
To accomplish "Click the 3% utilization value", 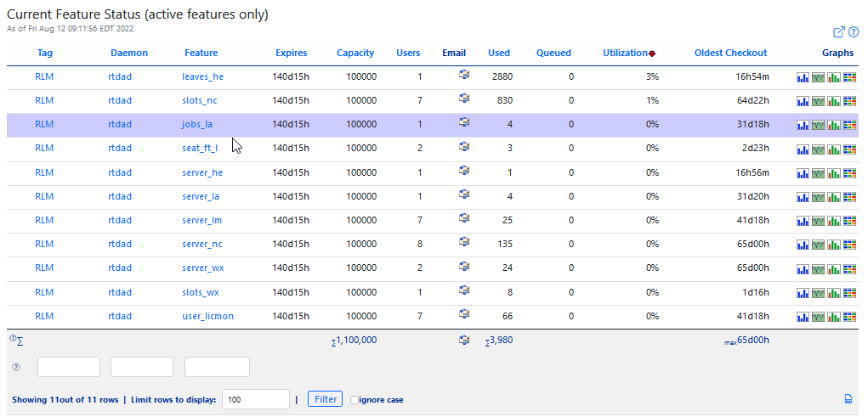I will pyautogui.click(x=652, y=77).
